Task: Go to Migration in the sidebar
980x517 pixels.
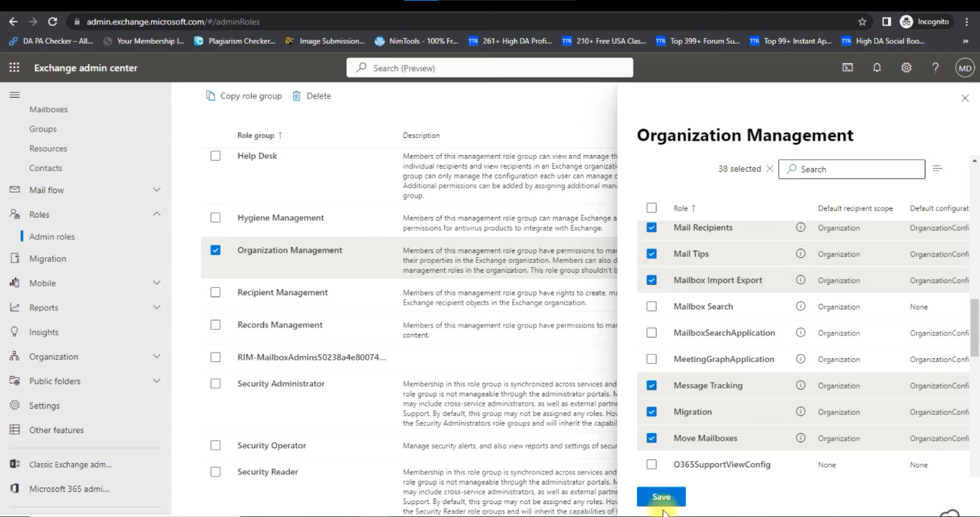Action: (x=47, y=258)
